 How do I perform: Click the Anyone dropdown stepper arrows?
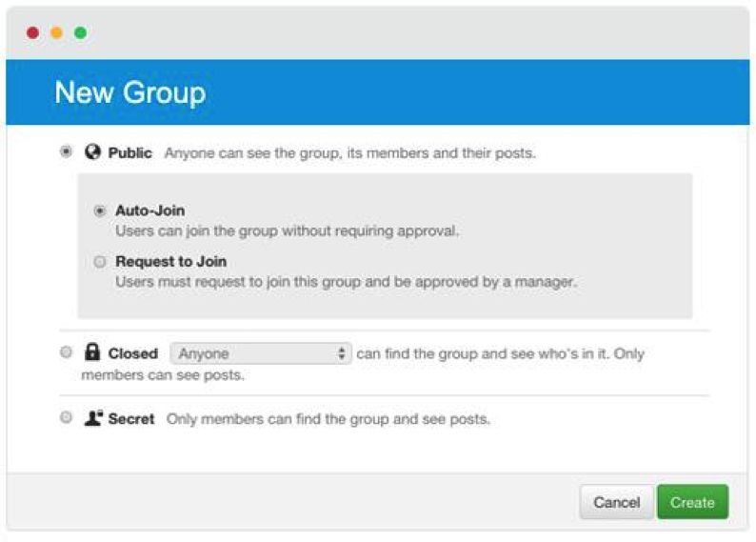tap(342, 353)
